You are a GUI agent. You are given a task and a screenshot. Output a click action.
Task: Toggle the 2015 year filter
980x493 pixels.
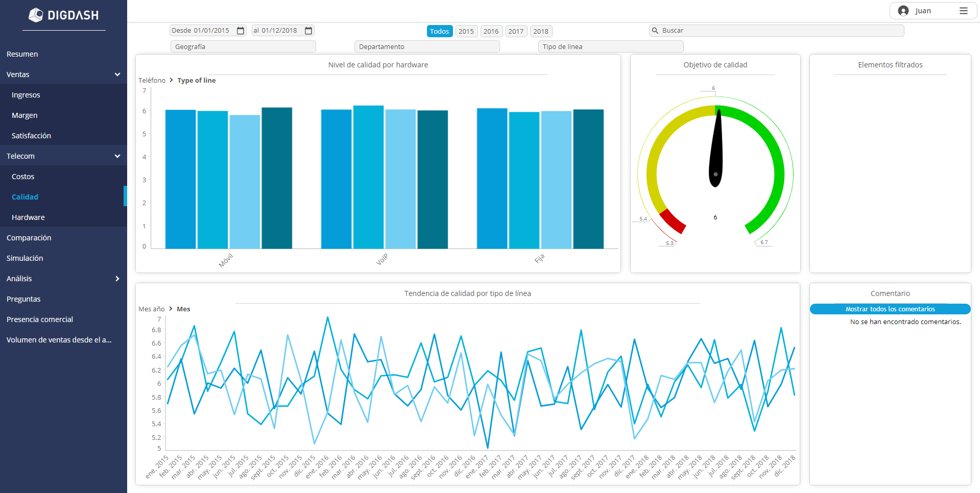tap(466, 31)
